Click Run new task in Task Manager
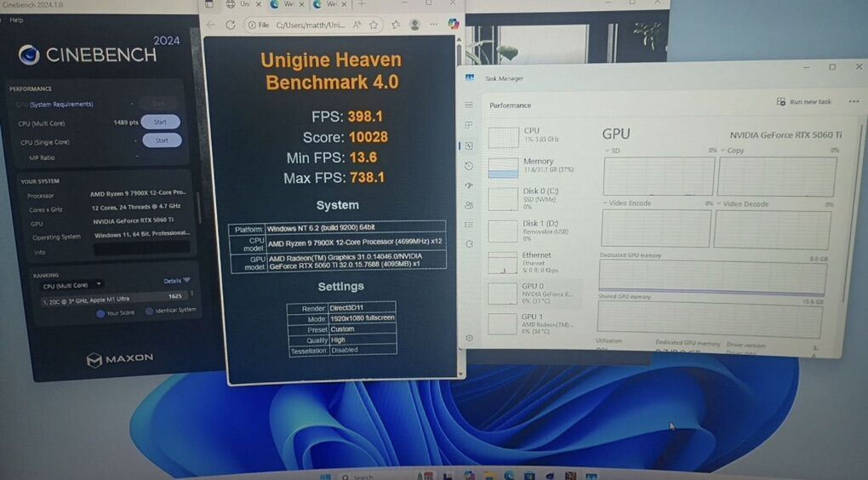Image resolution: width=868 pixels, height=480 pixels. [803, 101]
